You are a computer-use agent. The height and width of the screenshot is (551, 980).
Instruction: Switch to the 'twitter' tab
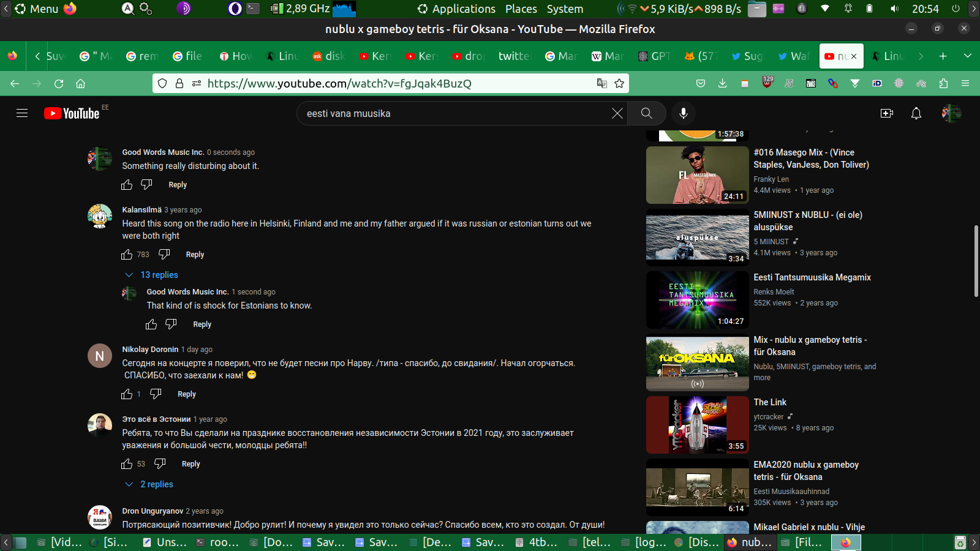(x=514, y=56)
